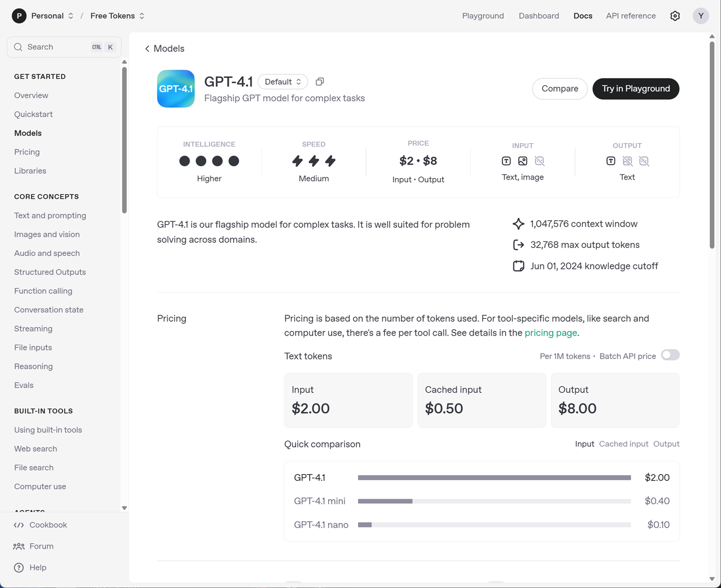Screen dimensions: 721x588
Task: Open the settings gear icon
Action: click(x=675, y=16)
